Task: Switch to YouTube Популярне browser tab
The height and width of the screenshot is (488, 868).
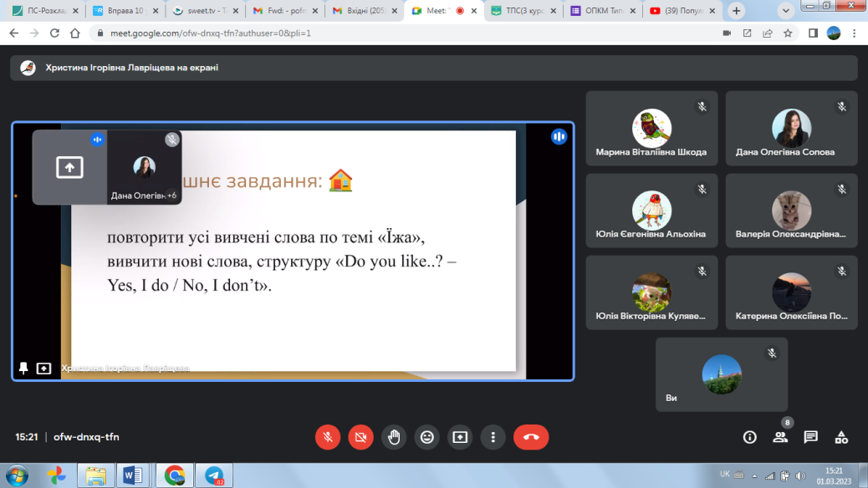Action: [x=684, y=11]
